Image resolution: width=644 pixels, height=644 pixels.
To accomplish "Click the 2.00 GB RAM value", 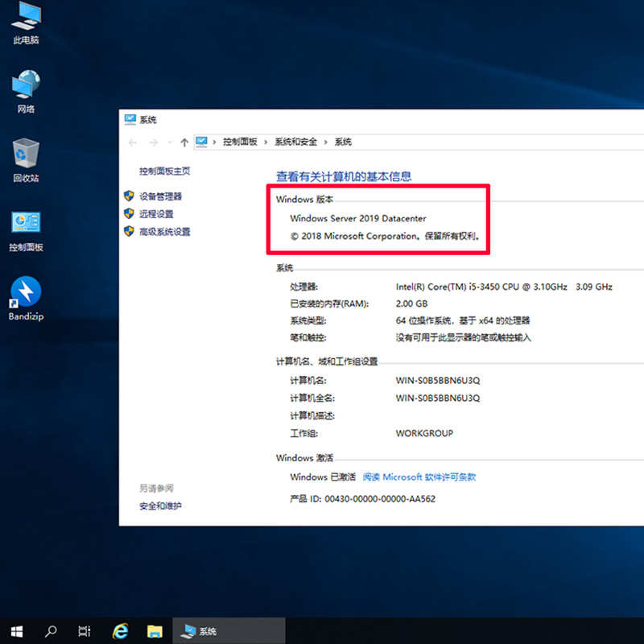I will pos(411,303).
